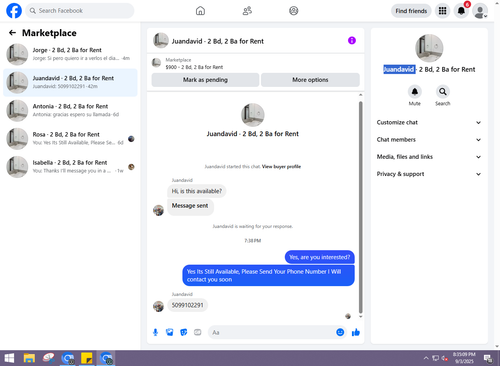
Task: Click the chat header title Juandavid
Action: point(218,41)
